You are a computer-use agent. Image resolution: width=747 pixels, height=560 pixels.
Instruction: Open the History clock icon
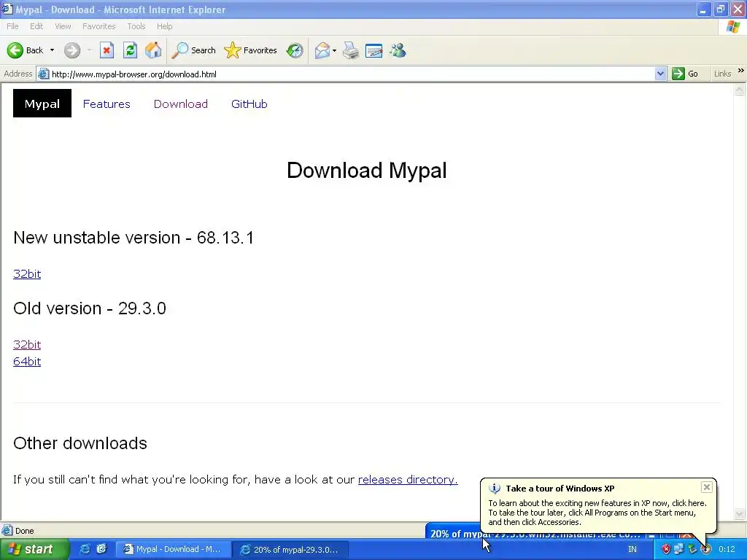coord(295,50)
